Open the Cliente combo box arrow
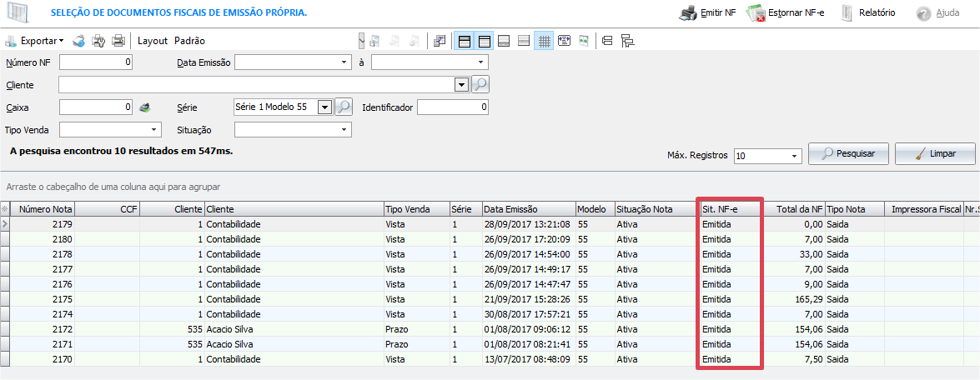The width and height of the screenshot is (980, 380). (462, 84)
